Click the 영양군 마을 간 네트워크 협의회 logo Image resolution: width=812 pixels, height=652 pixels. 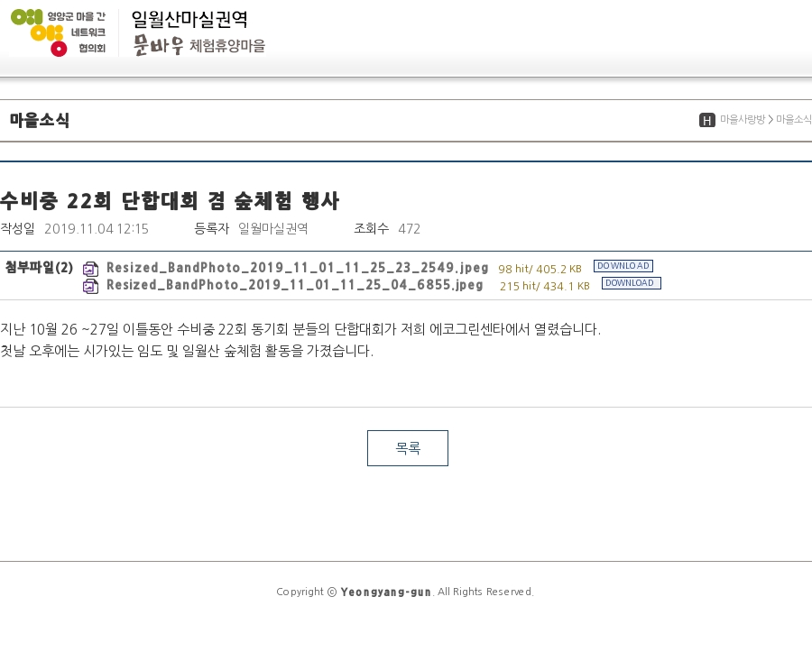pyautogui.click(x=58, y=32)
